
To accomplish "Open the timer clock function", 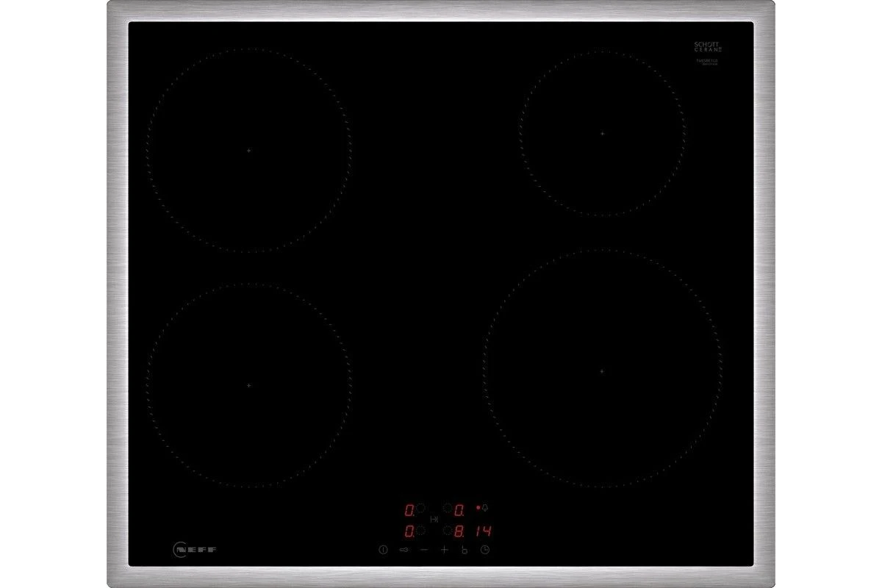I will click(486, 549).
